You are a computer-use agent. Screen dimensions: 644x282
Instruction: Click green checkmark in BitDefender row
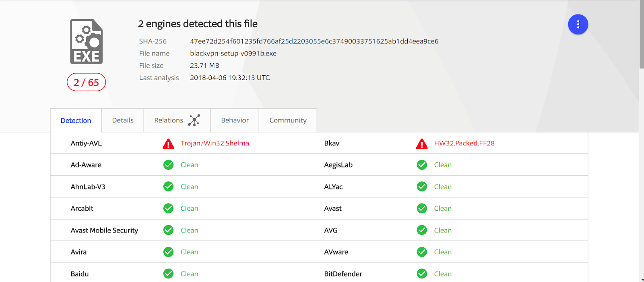[x=422, y=274]
